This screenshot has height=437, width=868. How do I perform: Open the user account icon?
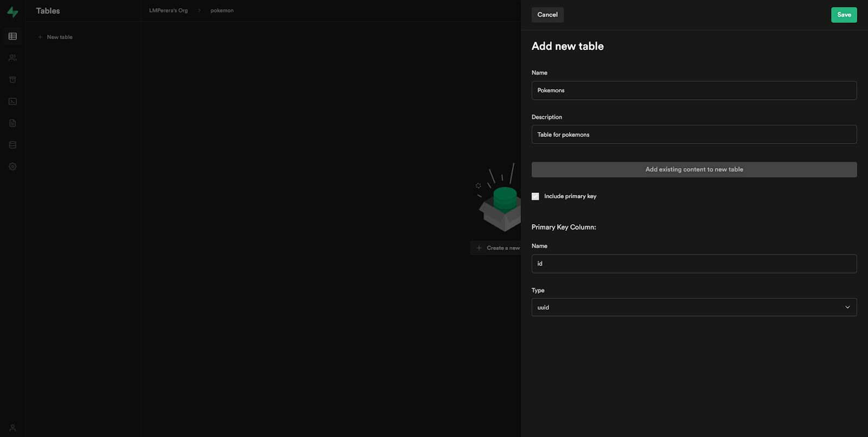[12, 428]
